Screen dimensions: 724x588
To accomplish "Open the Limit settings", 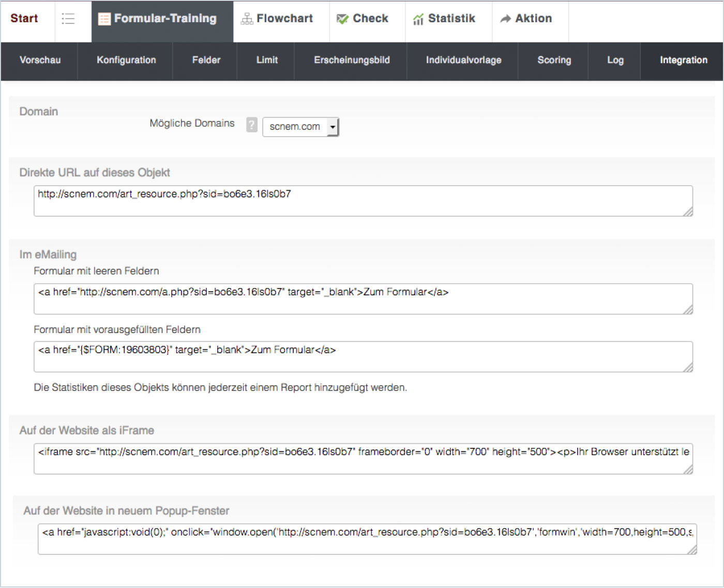I will (x=267, y=60).
